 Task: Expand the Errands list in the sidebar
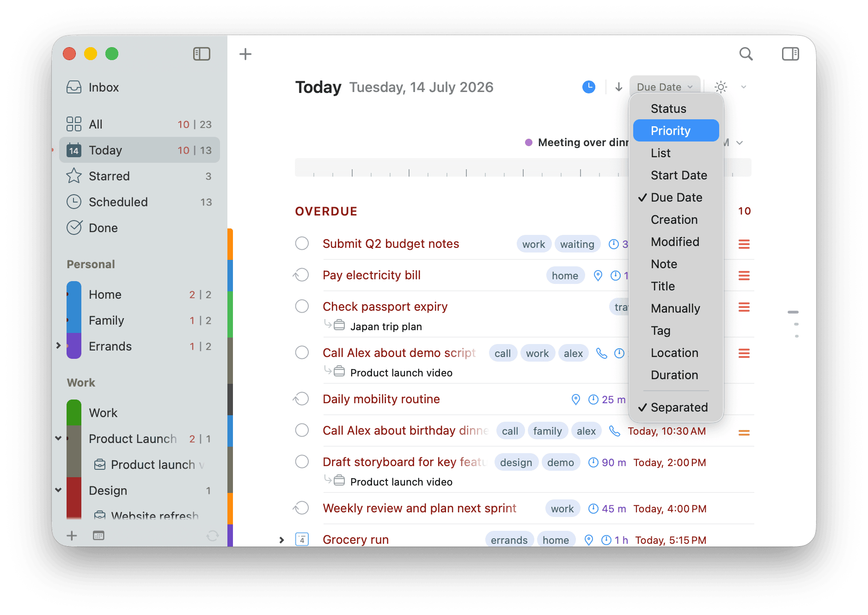tap(58, 345)
